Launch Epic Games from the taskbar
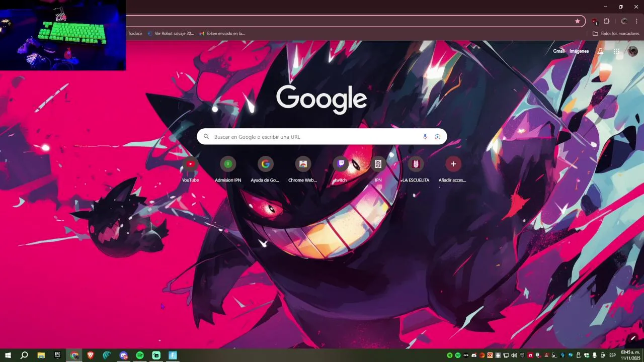644x362 pixels. (x=58, y=355)
